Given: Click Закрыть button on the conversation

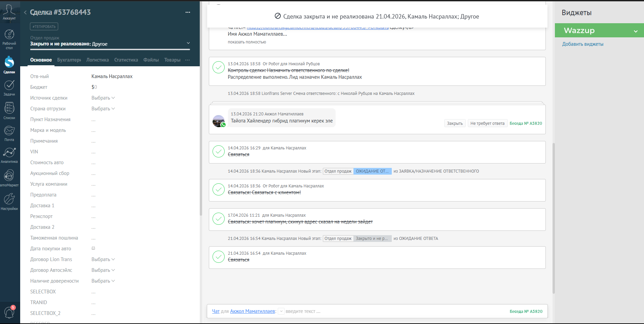Looking at the screenshot, I should [455, 123].
